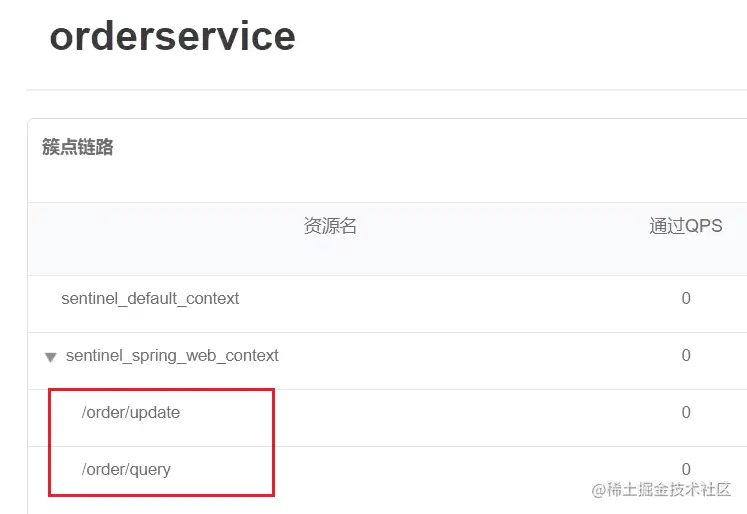Select the /order/query resource entry

point(126,470)
